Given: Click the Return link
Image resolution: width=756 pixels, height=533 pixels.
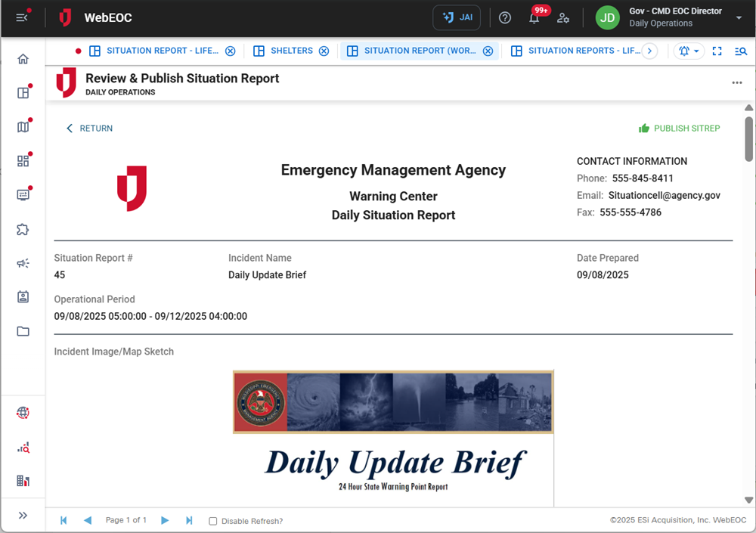Looking at the screenshot, I should point(89,129).
